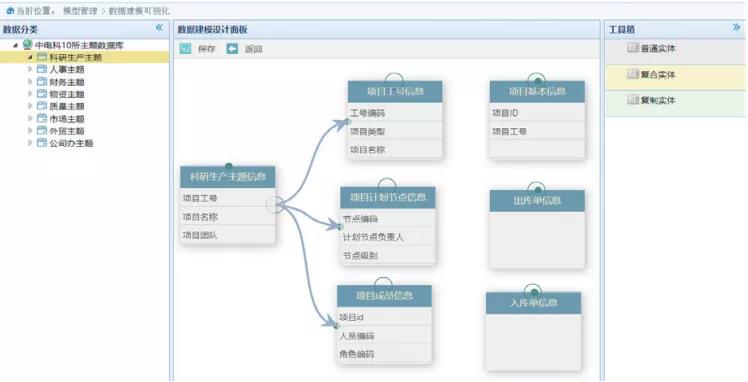Select 质量主题 in the tree

(x=67, y=106)
